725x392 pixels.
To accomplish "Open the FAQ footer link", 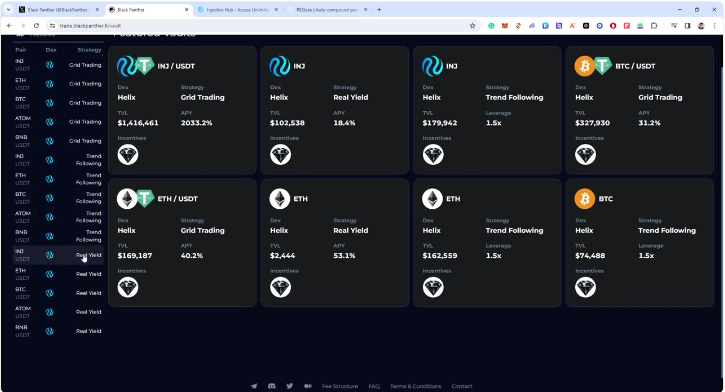I will [x=374, y=386].
